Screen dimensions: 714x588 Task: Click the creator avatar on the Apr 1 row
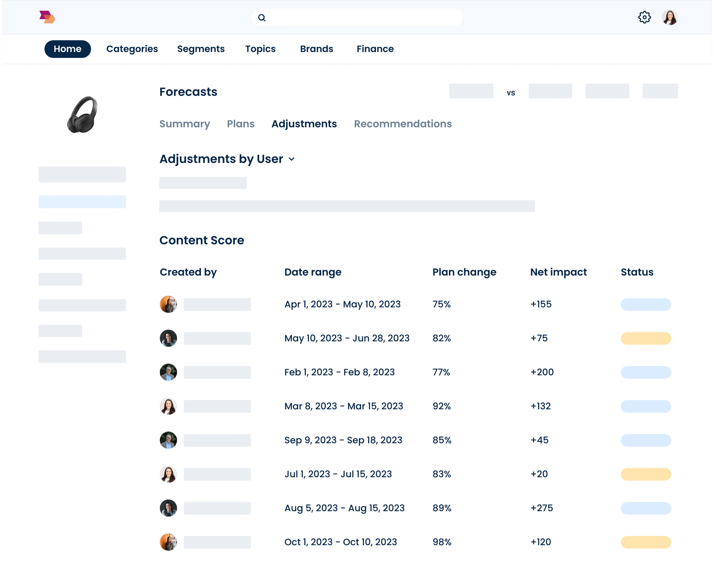pos(168,304)
